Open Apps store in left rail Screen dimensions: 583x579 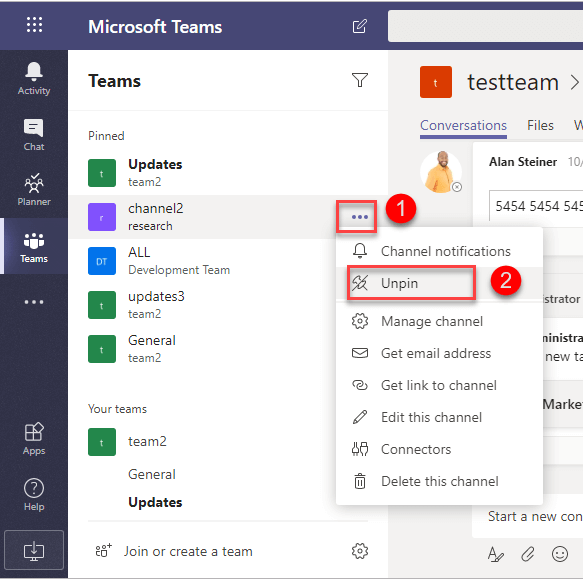tap(34, 439)
